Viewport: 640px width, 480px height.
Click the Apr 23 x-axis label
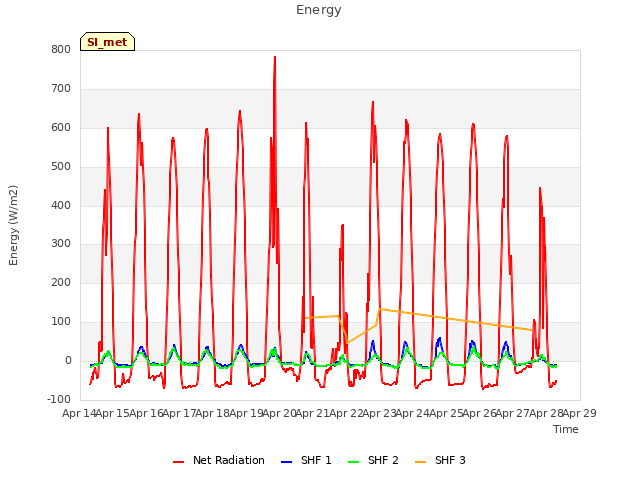[x=380, y=413]
